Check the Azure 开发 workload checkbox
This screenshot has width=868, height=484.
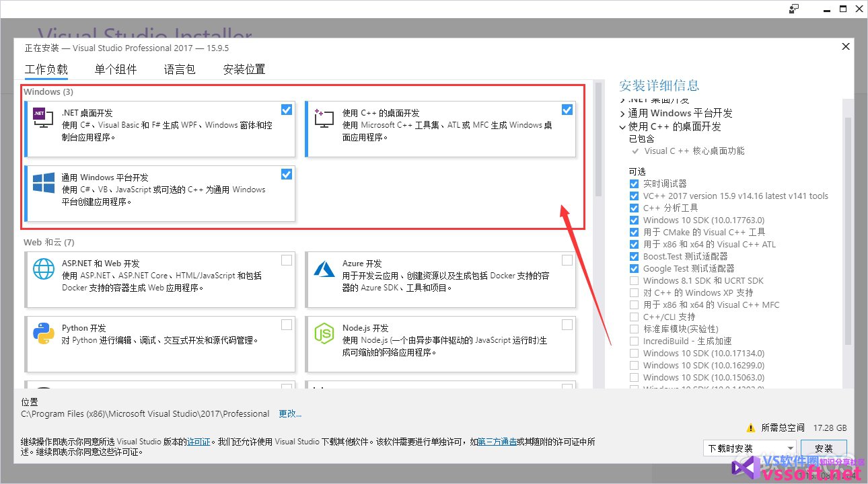567,260
